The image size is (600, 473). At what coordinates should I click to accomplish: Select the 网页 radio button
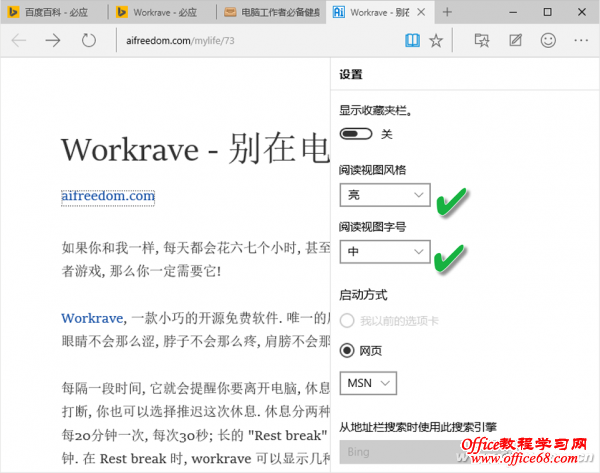click(347, 351)
